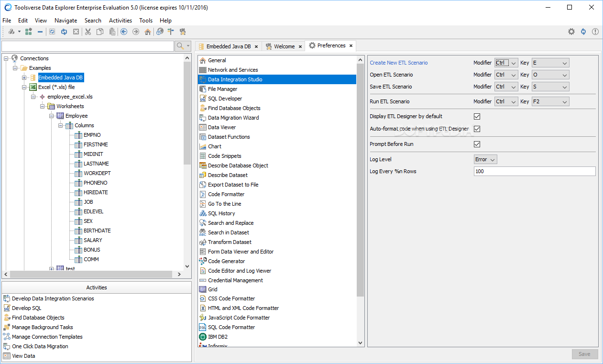Open Develop Data Integration Scenarios activity

48,298
